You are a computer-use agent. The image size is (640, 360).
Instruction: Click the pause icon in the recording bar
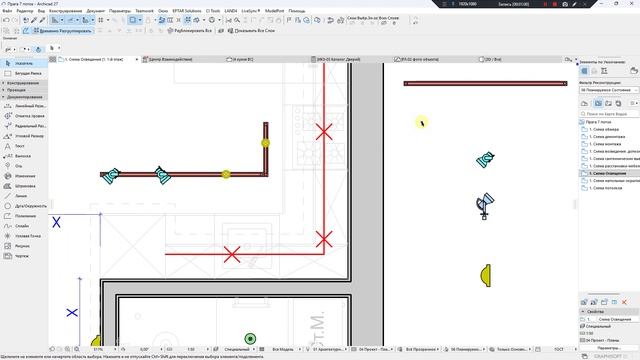click(545, 4)
